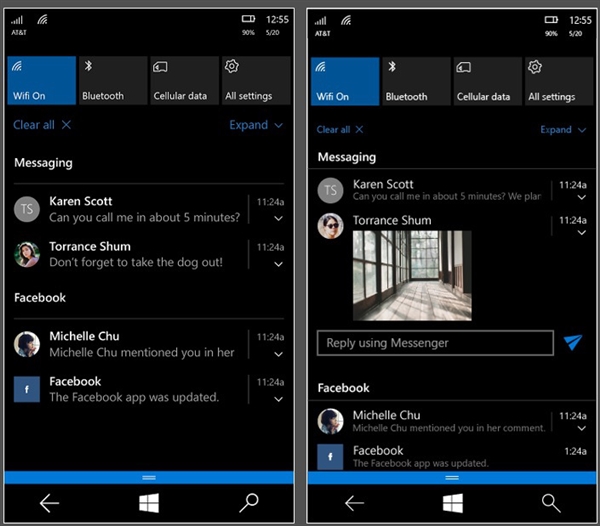Open the Messaging group header on the left phone
This screenshot has width=600, height=526.
pyautogui.click(x=43, y=163)
